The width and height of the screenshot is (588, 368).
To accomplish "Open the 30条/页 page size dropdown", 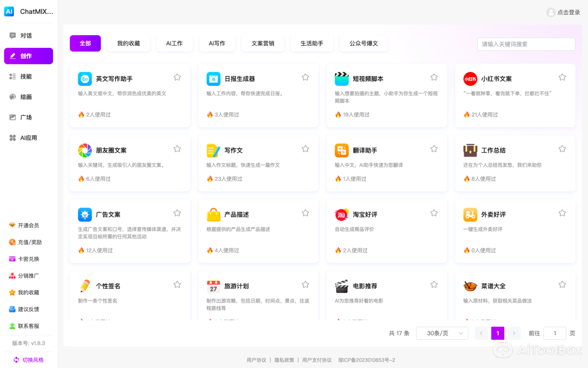I will tap(442, 333).
